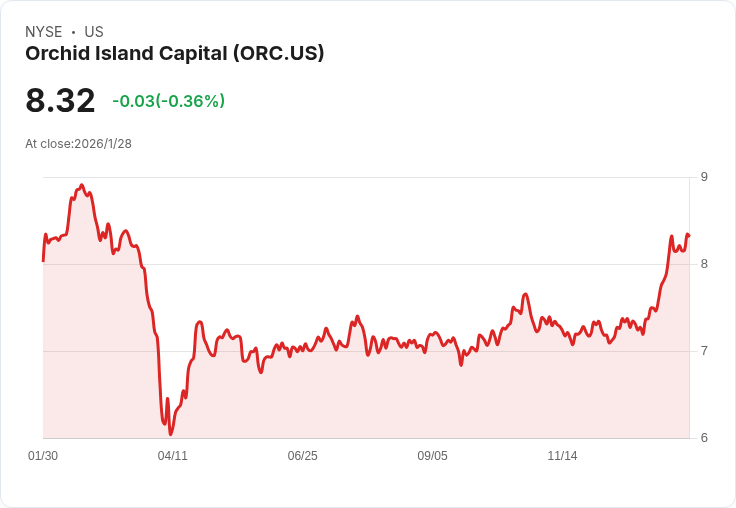This screenshot has width=736, height=508.
Task: Click the Orchid Island Capital (ORC.US) title
Action: tap(175, 54)
